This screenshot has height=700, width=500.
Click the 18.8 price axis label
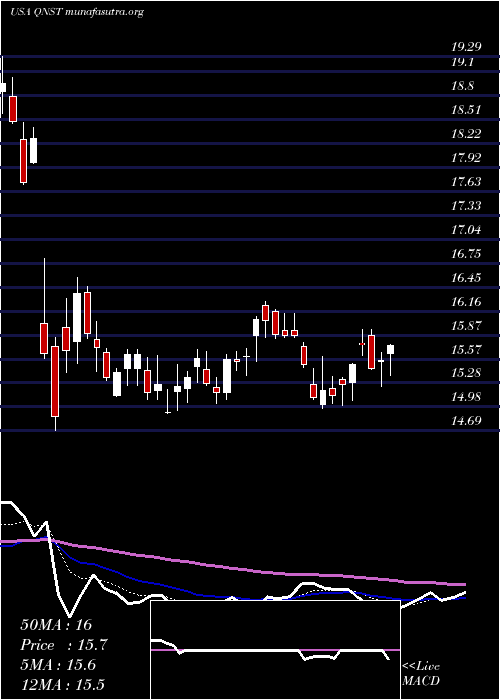coord(462,87)
